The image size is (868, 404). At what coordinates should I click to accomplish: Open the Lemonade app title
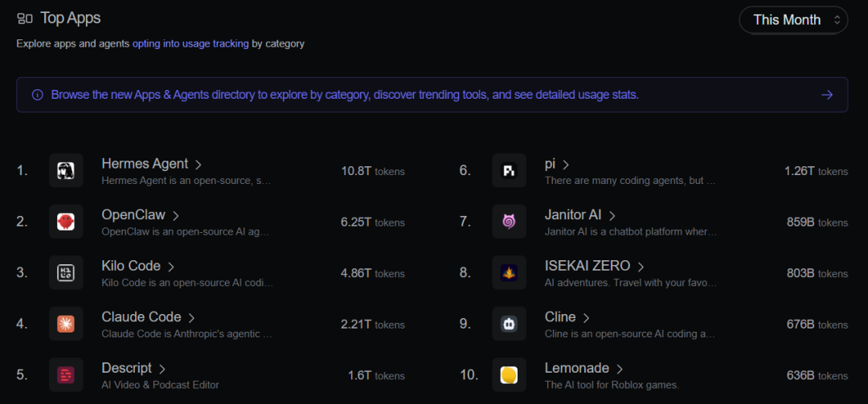coord(577,368)
